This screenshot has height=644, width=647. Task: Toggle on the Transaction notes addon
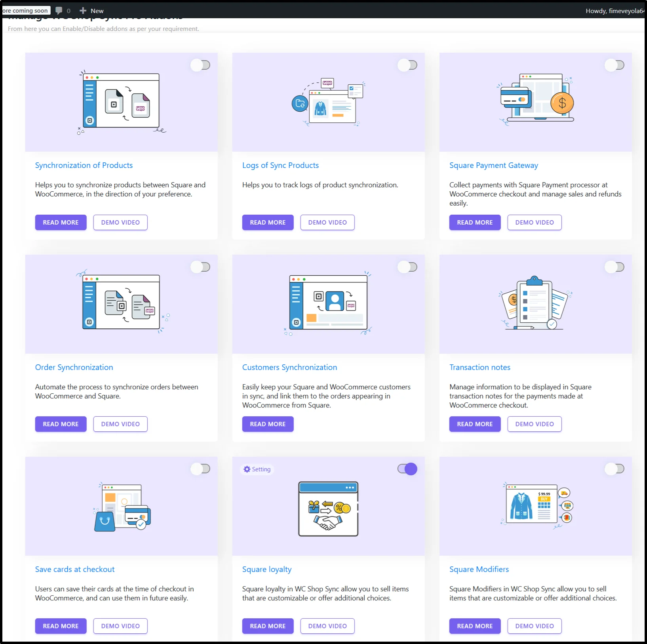(x=615, y=267)
